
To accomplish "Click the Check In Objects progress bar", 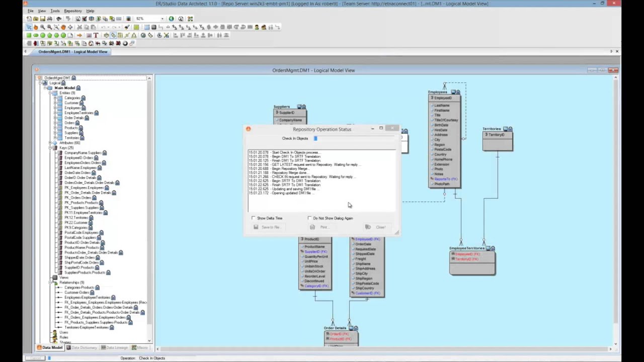I will tap(355, 138).
